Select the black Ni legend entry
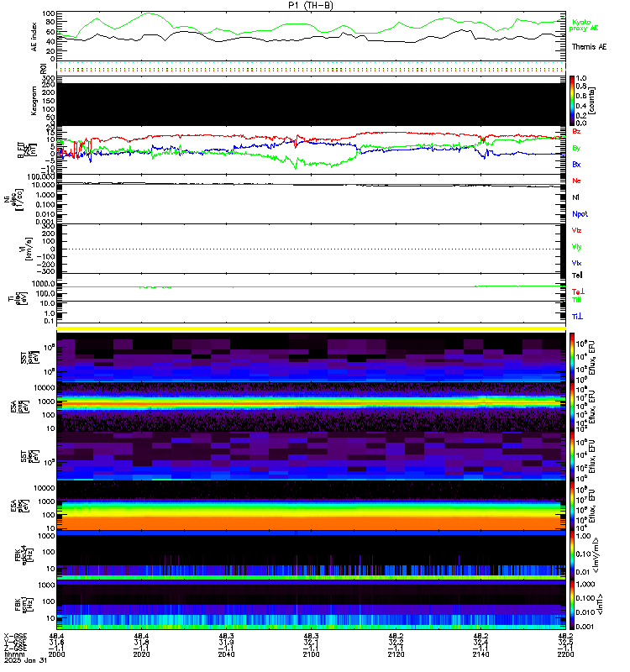This screenshot has height=672, width=630. pos(575,197)
